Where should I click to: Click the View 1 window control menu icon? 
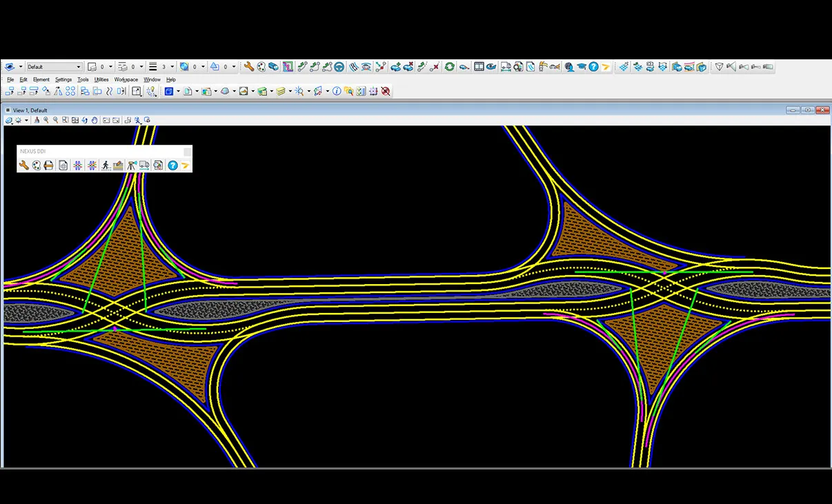point(8,110)
